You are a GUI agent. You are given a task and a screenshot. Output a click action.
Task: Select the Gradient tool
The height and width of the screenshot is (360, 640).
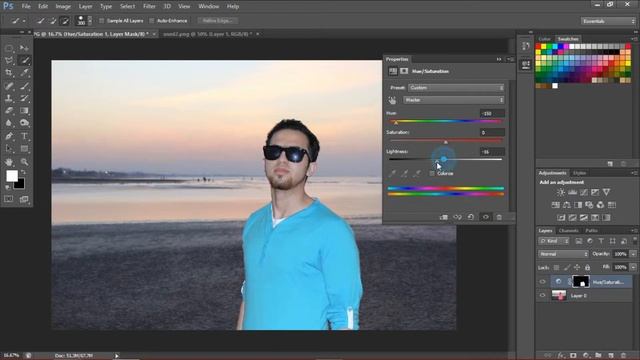pos(24,111)
